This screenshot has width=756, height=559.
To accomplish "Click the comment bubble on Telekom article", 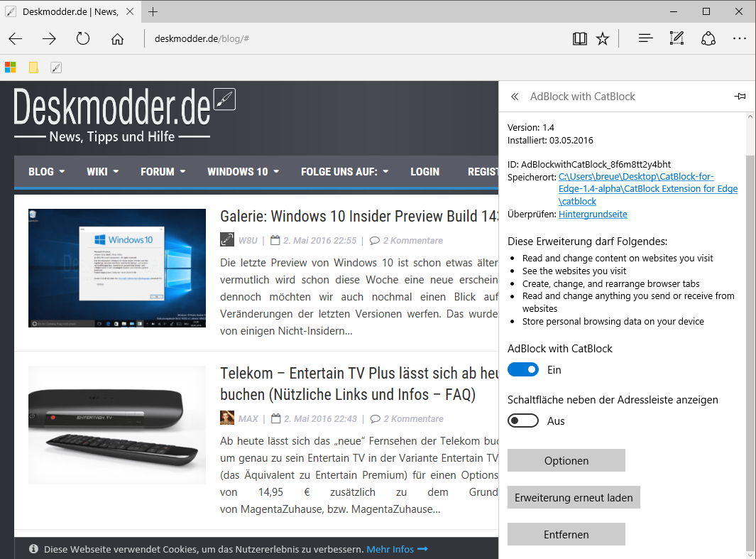I will 375,418.
